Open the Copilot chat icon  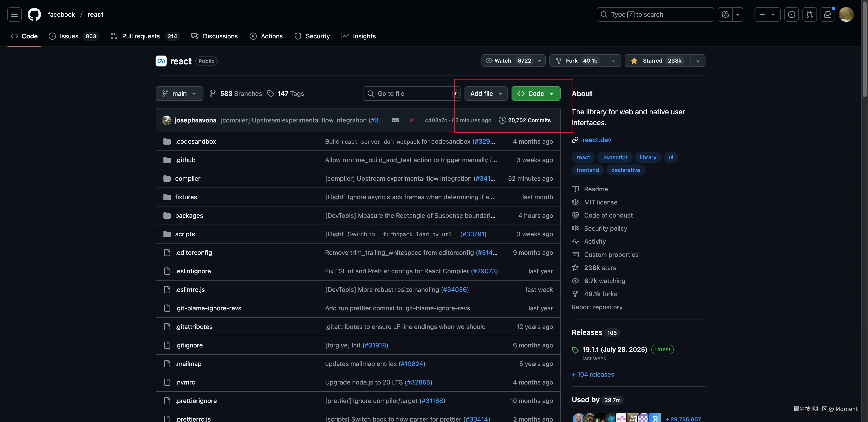(725, 14)
